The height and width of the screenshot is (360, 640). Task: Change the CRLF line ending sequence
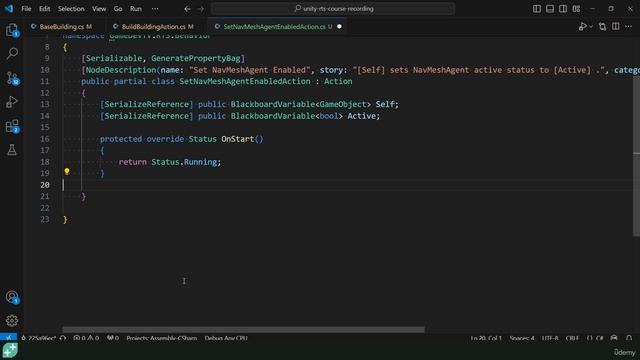[x=572, y=338]
